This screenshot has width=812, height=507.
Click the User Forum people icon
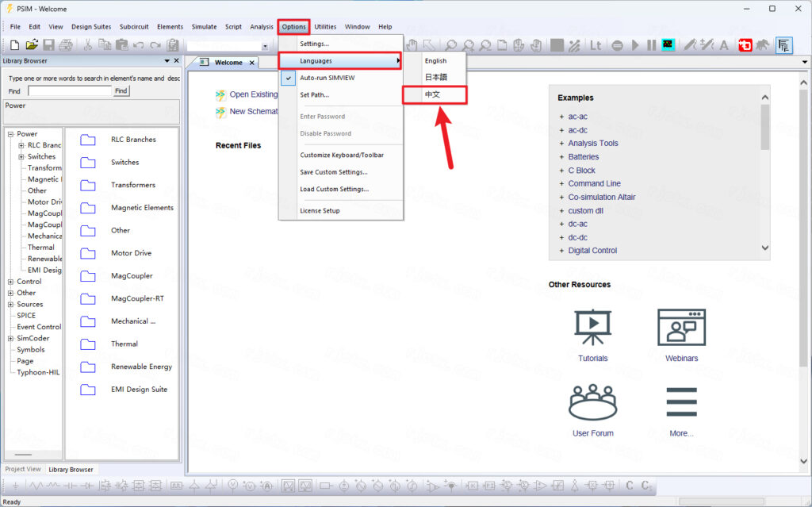(592, 403)
